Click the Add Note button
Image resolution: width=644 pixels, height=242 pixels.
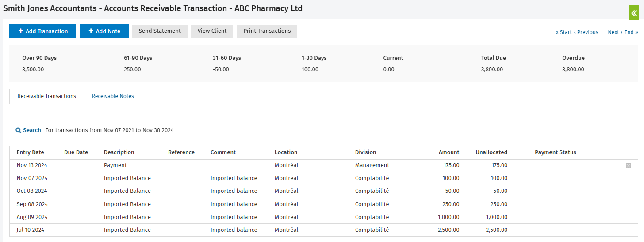click(x=104, y=31)
